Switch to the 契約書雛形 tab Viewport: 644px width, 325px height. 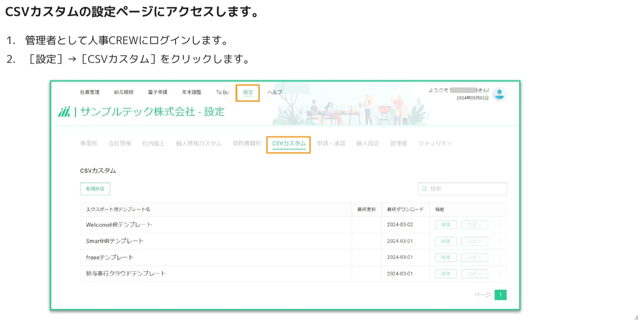(x=247, y=143)
